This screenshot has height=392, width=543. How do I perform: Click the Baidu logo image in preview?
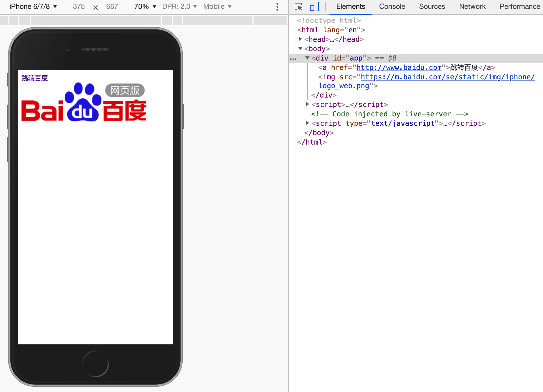(84, 102)
